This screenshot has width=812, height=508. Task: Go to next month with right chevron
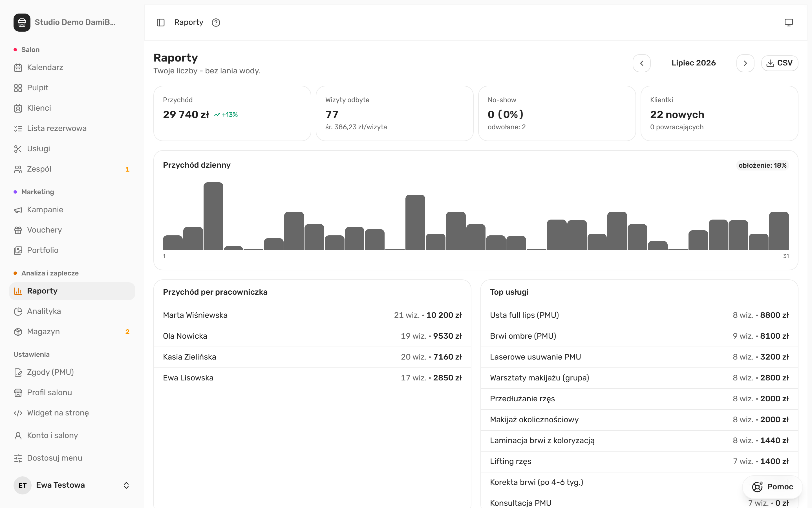[x=745, y=63]
